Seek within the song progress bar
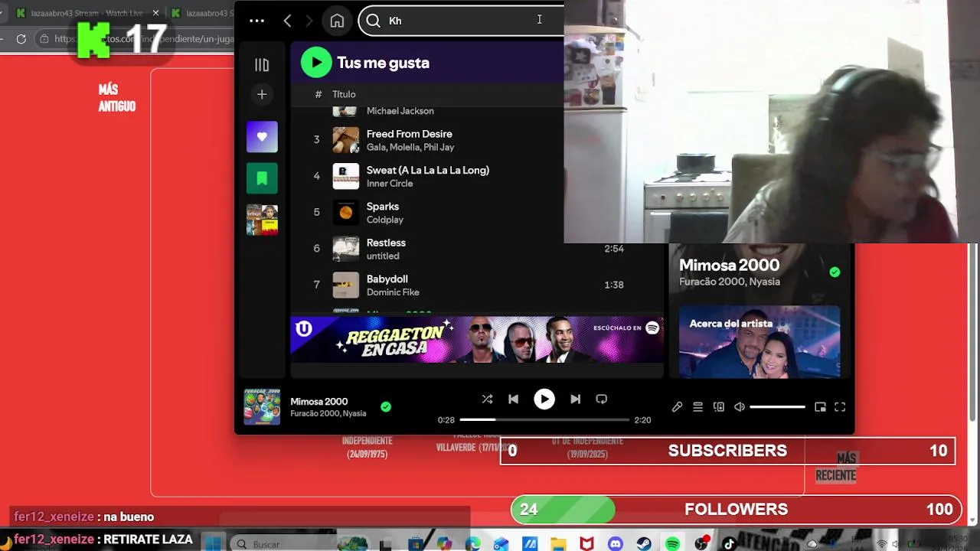The image size is (980, 551). coord(544,419)
